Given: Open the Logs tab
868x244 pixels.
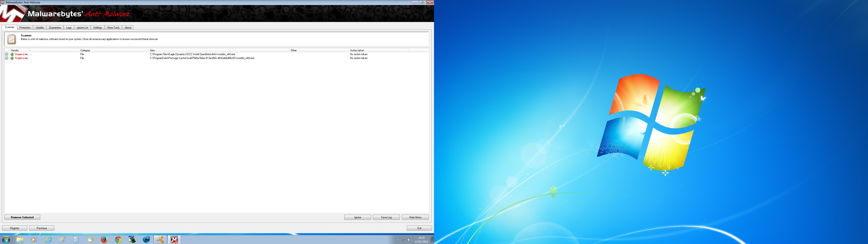Looking at the screenshot, I should [x=69, y=28].
